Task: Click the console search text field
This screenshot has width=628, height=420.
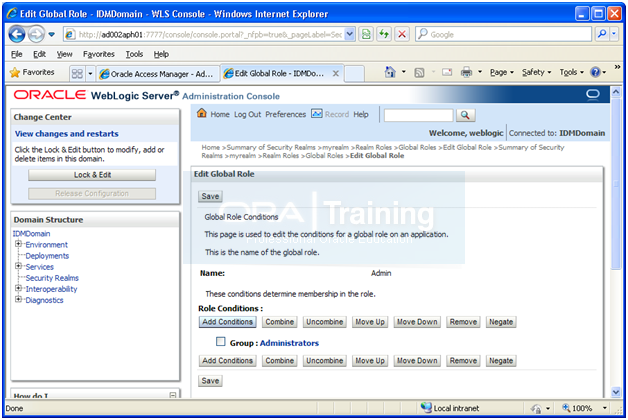Action: click(419, 115)
